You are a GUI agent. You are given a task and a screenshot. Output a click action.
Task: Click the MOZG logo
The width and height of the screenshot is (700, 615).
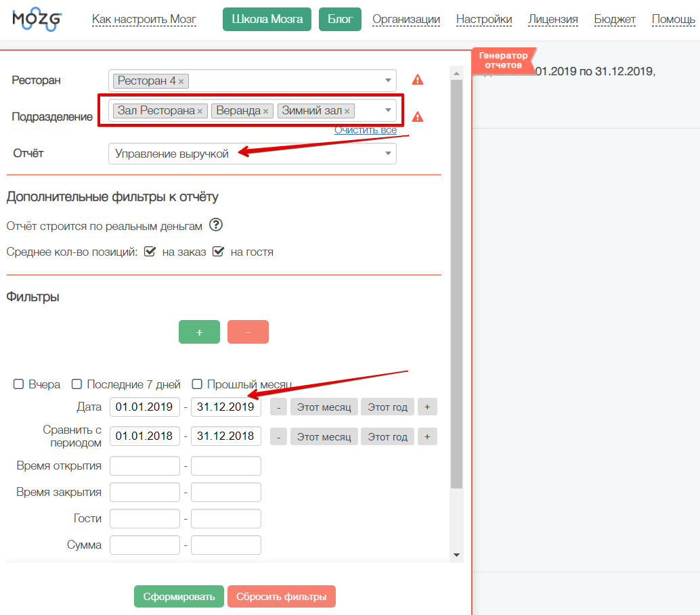coord(37,18)
